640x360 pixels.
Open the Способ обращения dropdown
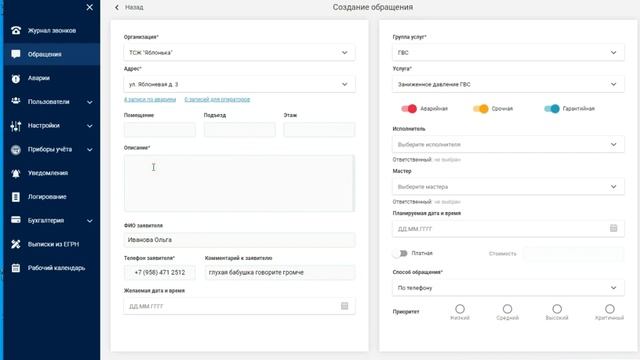click(508, 288)
